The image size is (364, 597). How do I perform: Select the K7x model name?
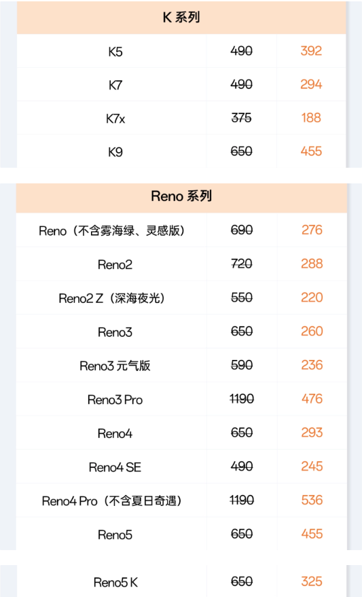point(115,119)
